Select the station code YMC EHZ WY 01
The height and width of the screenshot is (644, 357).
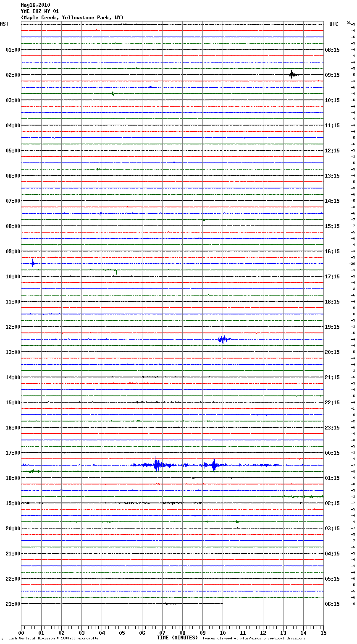point(40,11)
